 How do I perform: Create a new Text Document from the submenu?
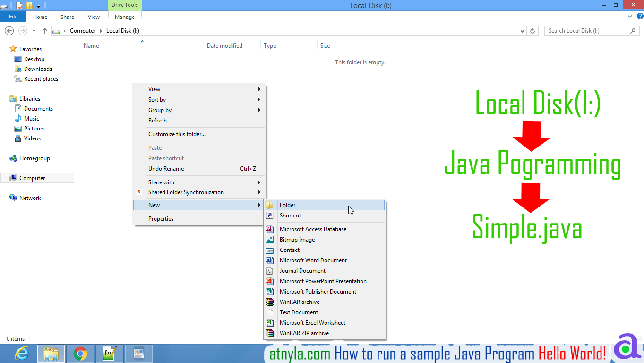pyautogui.click(x=299, y=312)
